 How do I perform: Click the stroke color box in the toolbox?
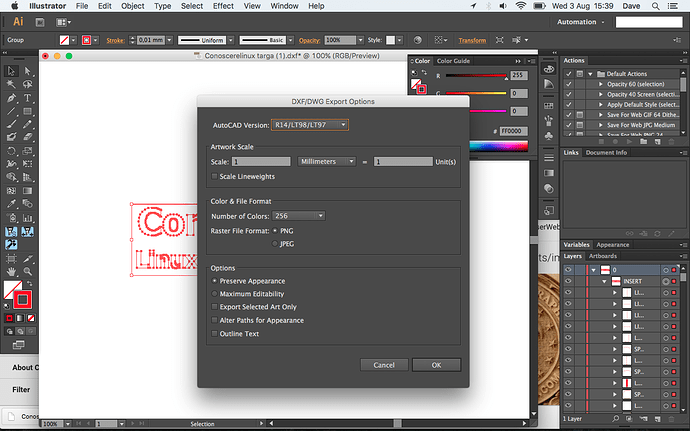[x=22, y=300]
